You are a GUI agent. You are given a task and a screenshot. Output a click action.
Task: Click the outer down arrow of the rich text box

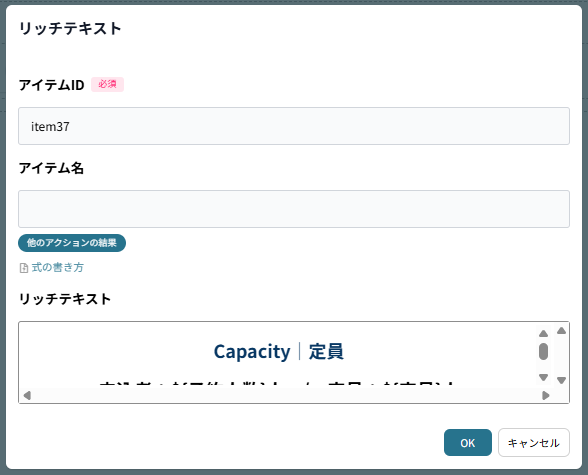pos(561,381)
